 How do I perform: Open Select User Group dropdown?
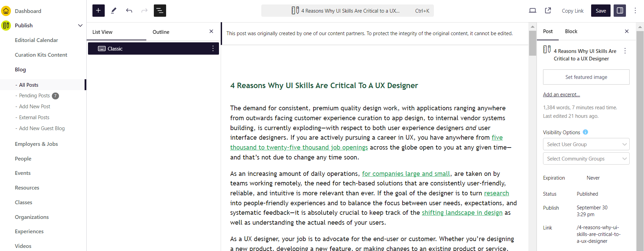(x=586, y=144)
